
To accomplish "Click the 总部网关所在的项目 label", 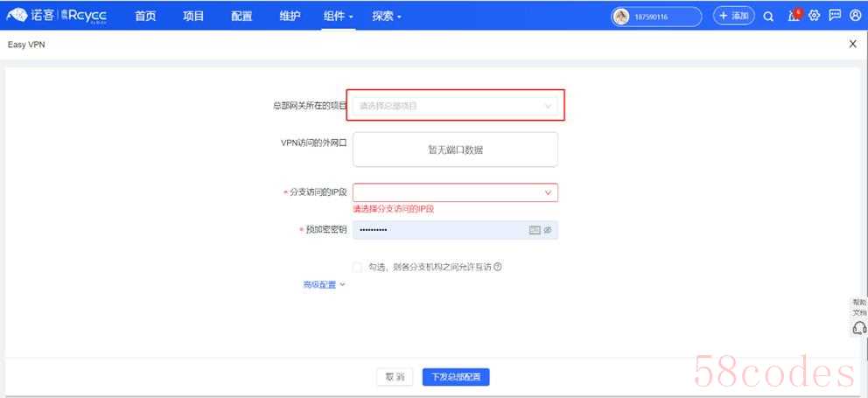I will 310,105.
